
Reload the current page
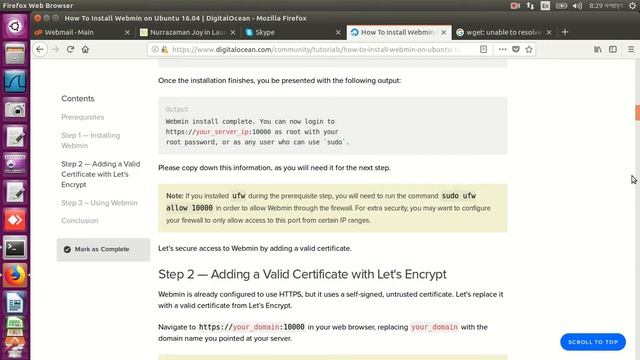(x=70, y=49)
